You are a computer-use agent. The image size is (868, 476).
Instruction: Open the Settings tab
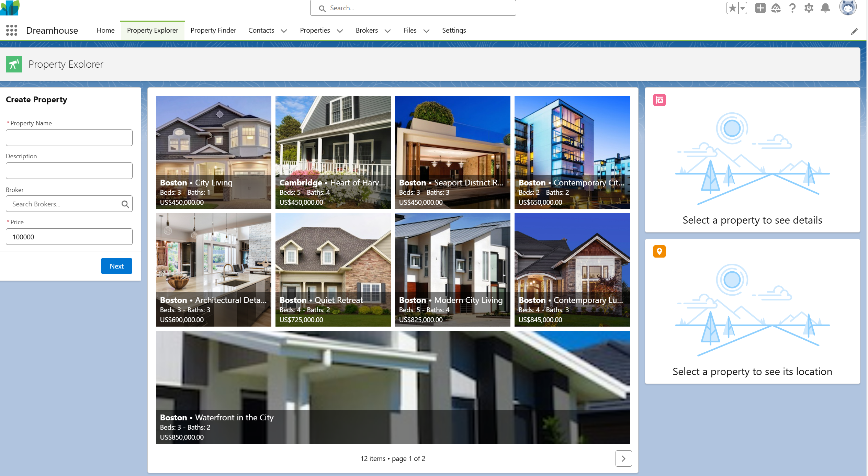pyautogui.click(x=454, y=30)
